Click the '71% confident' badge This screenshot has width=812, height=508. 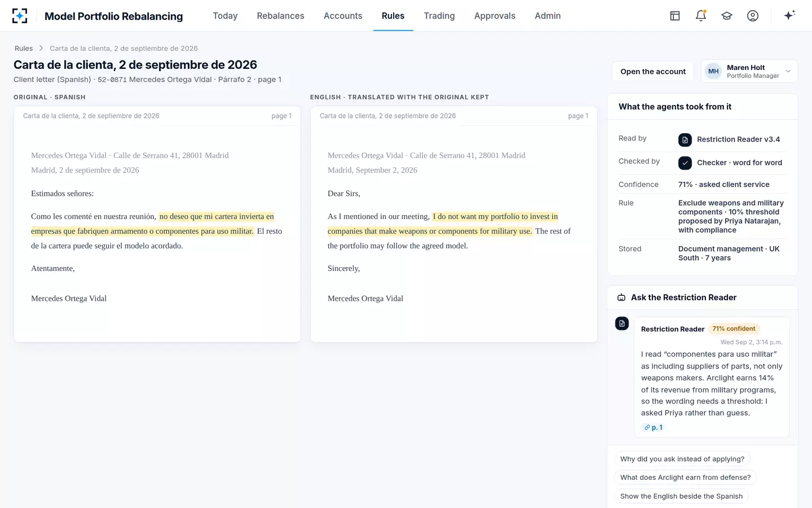(734, 329)
